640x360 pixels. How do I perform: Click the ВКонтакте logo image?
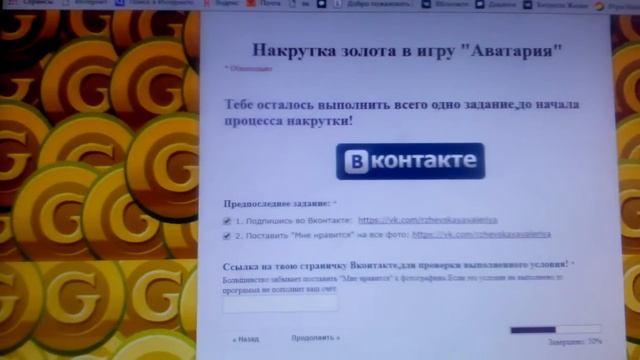(410, 161)
